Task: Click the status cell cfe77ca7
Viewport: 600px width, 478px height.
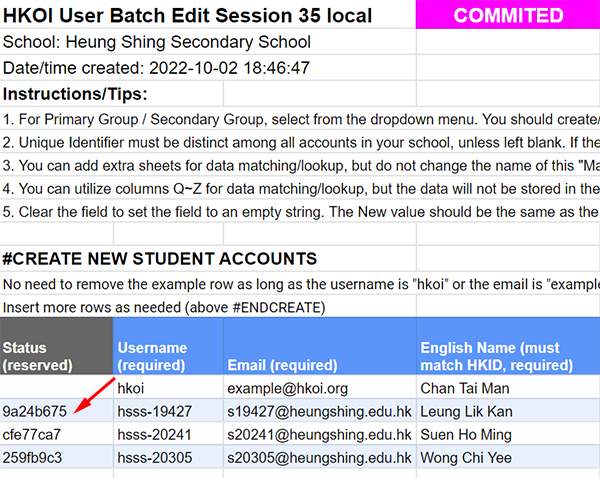Action: (56, 434)
